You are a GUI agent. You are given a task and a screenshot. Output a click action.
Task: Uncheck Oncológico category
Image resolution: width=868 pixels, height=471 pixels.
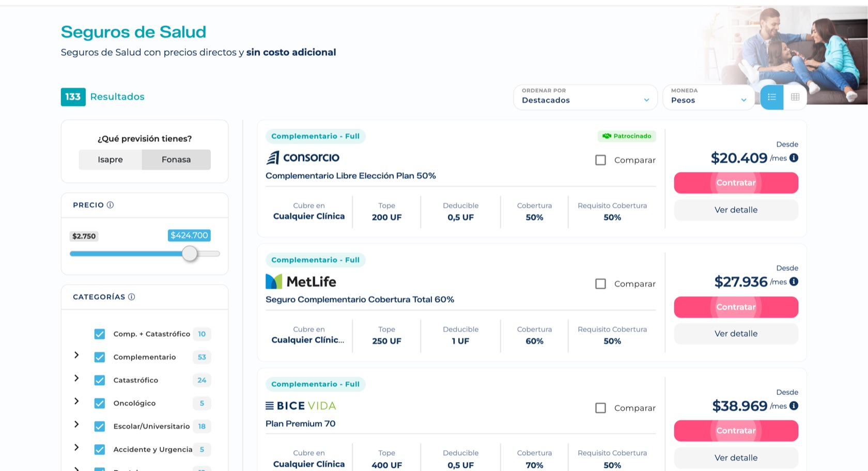coord(100,403)
